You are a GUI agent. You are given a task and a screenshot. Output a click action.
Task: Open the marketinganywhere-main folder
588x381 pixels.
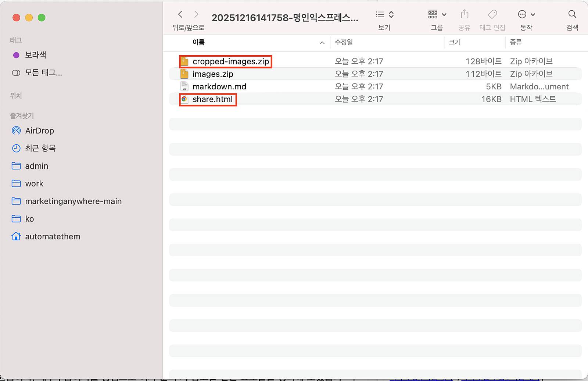tap(73, 201)
